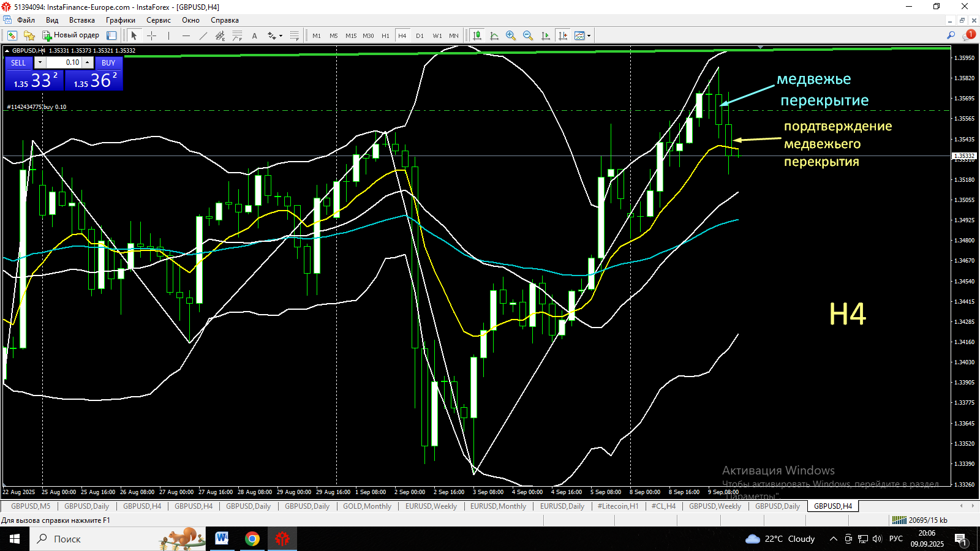Switch chart to D1 timeframe
Screen dimensions: 980x551
point(420,36)
